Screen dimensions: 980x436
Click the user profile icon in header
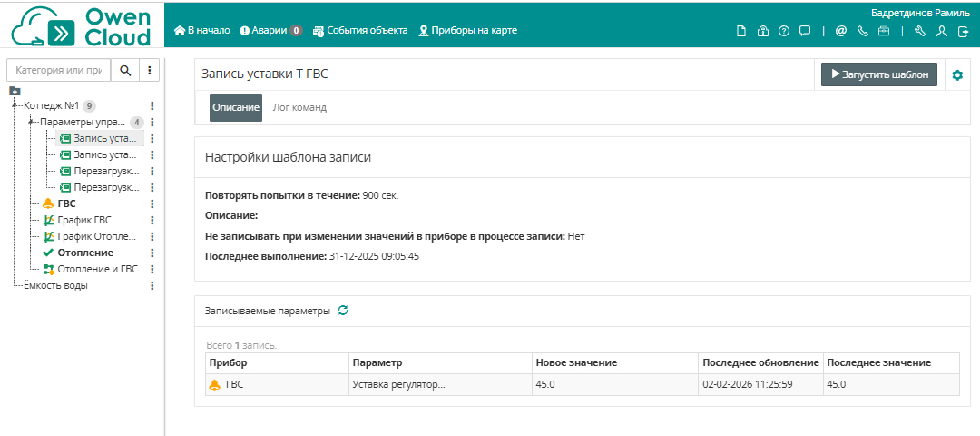pos(942,31)
